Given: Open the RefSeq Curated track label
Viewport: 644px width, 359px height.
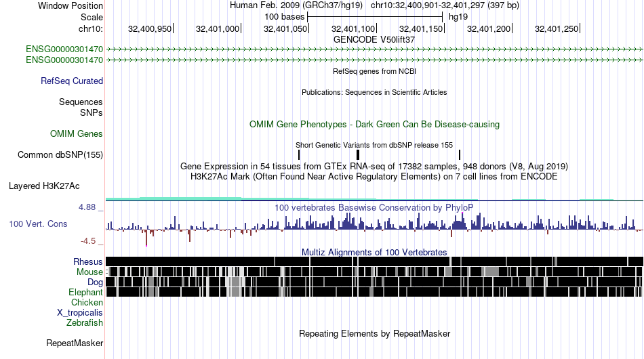Looking at the screenshot, I should click(x=72, y=81).
